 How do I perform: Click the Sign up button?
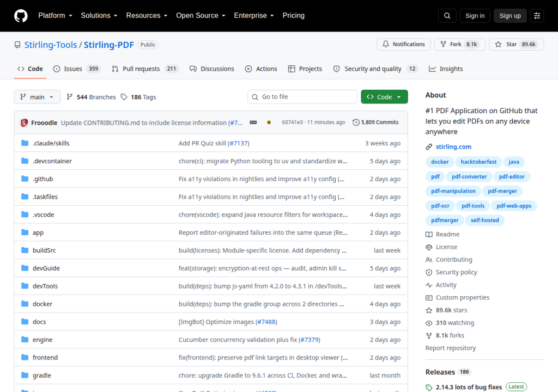[510, 16]
